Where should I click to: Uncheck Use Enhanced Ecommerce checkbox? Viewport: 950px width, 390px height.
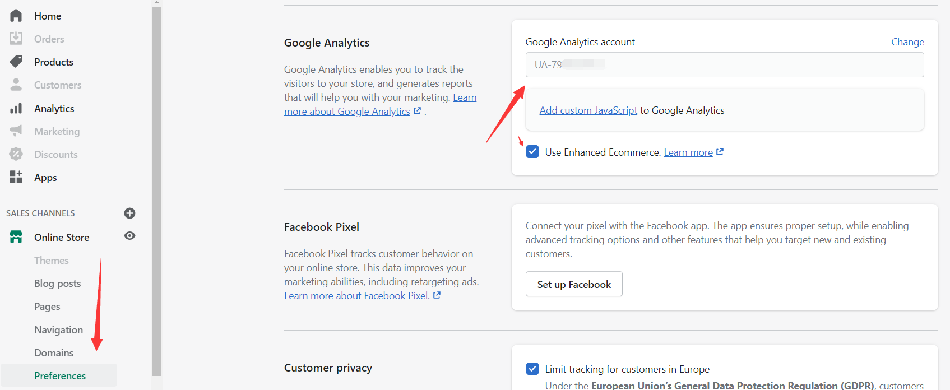[533, 152]
